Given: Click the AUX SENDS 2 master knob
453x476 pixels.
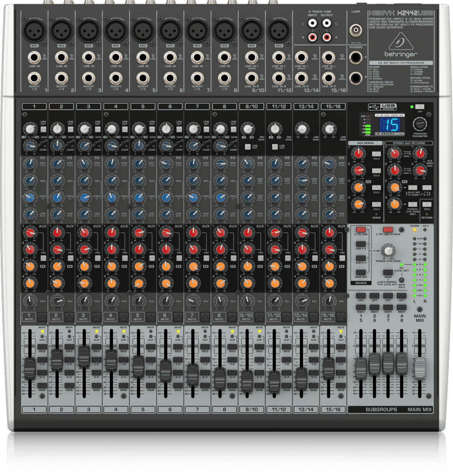Looking at the screenshot, I should (x=358, y=170).
